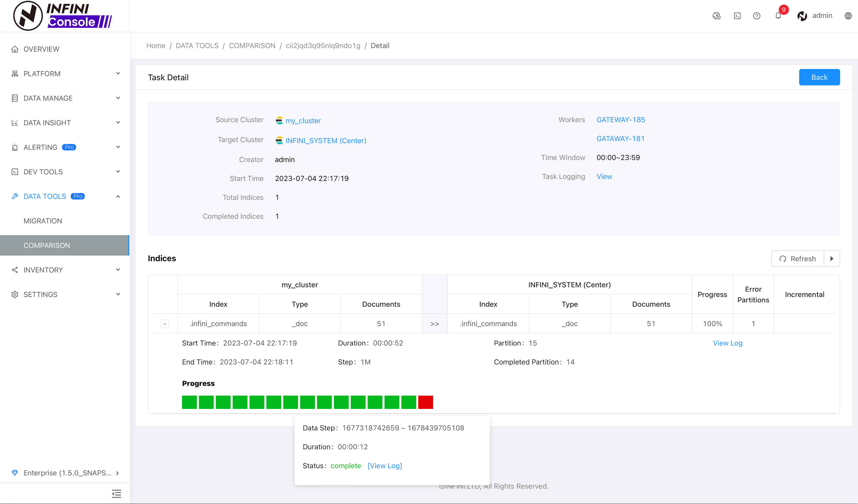This screenshot has width=858, height=504.
Task: Click the Alerting alarm icon
Action: click(15, 147)
